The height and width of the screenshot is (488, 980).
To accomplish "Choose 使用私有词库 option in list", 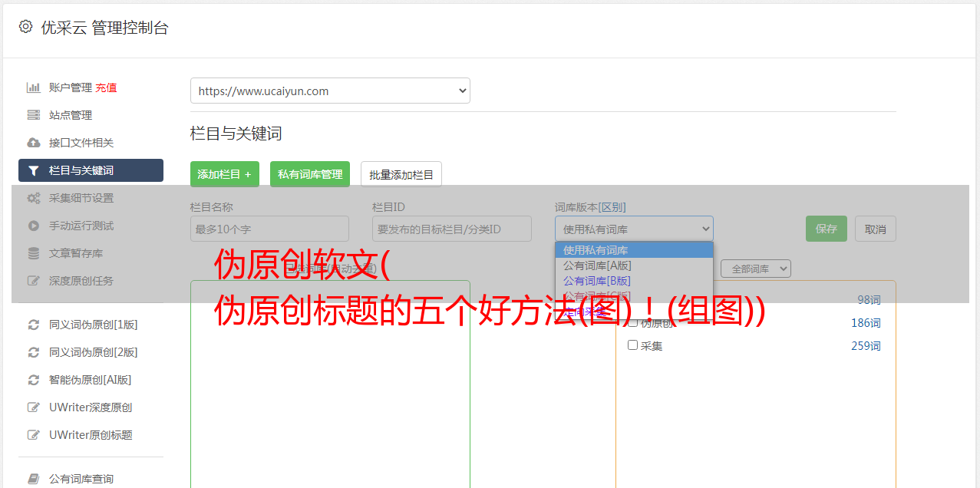I will tap(634, 250).
